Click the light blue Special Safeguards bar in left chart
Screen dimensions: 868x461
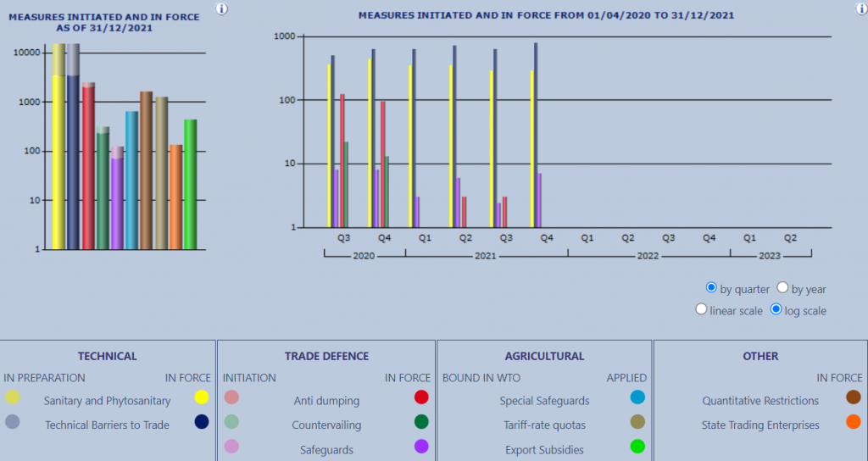(131, 181)
